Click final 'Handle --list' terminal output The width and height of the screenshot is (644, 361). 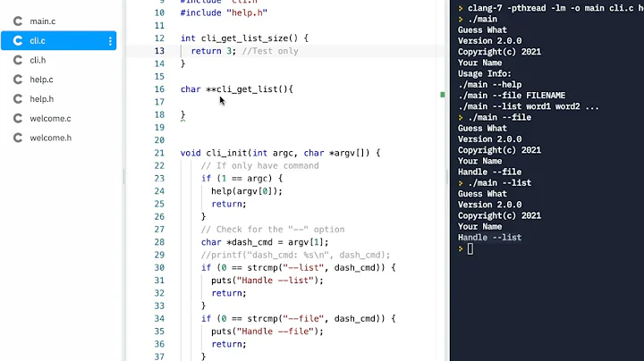point(490,238)
